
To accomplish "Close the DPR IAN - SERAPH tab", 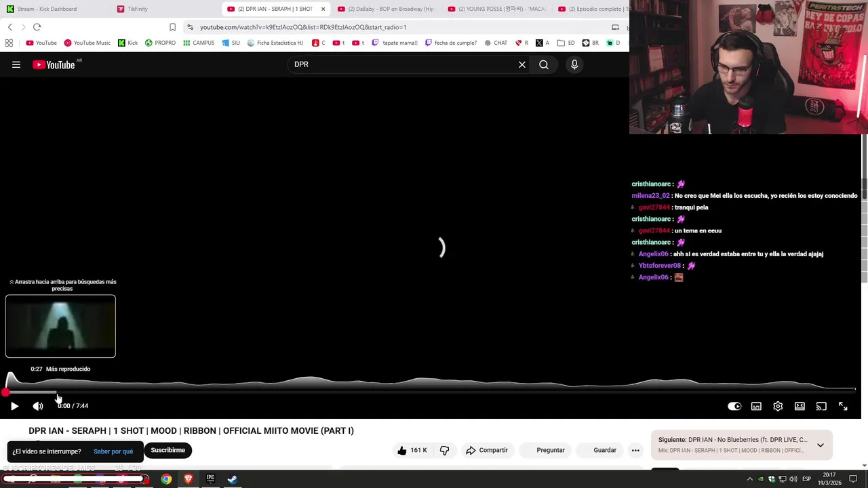I will tap(323, 9).
